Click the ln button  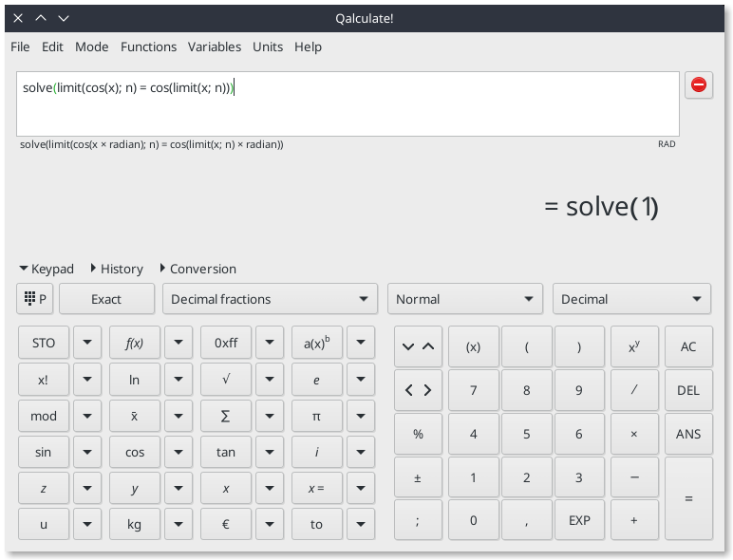tap(135, 380)
